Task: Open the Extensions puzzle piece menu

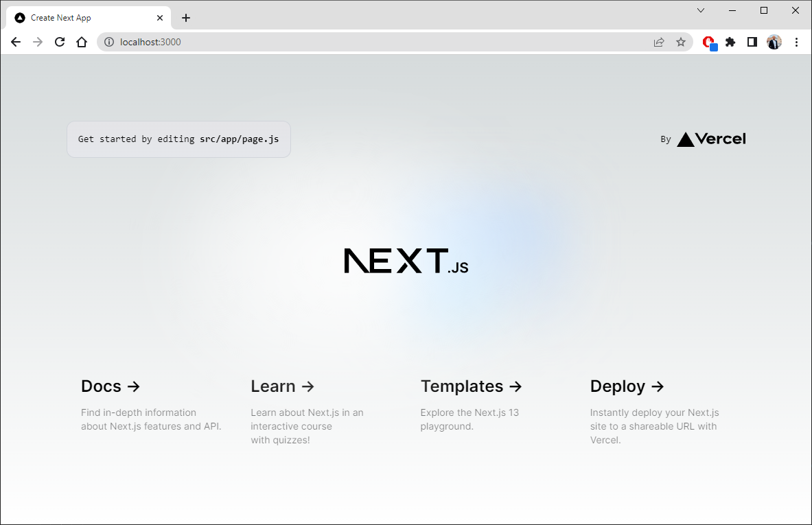Action: pyautogui.click(x=730, y=42)
